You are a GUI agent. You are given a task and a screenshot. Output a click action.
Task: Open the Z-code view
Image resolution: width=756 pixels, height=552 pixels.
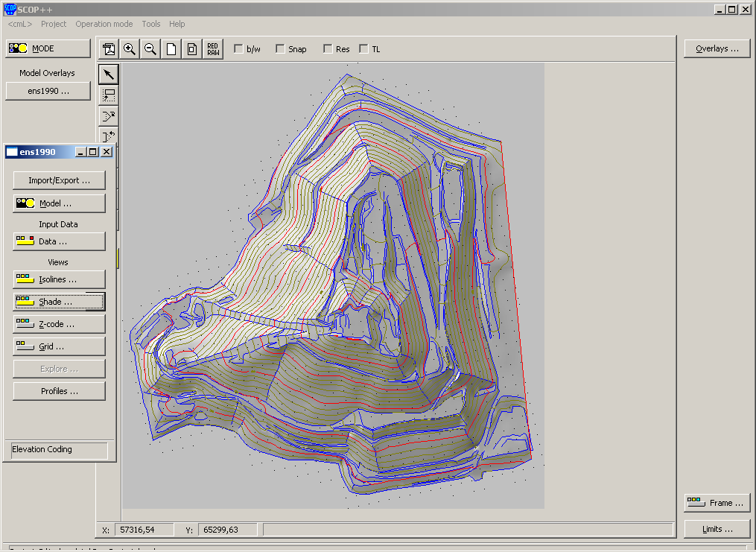click(x=59, y=323)
